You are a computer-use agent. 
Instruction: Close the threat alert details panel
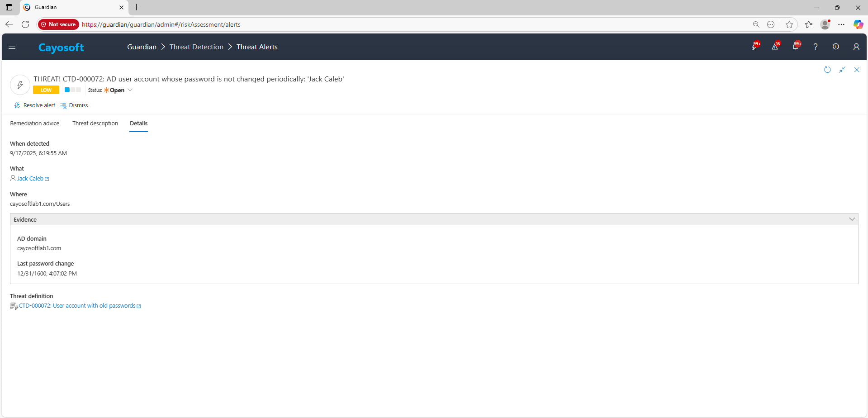[x=857, y=70]
